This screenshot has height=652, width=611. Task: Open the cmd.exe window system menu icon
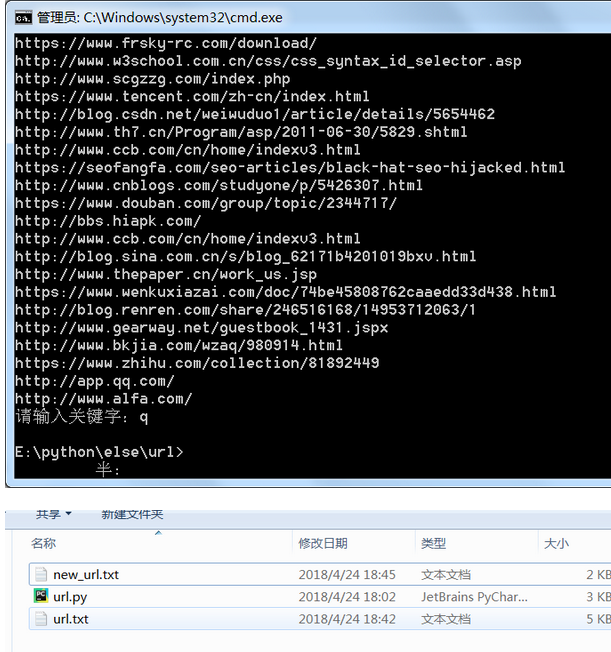coord(23,18)
